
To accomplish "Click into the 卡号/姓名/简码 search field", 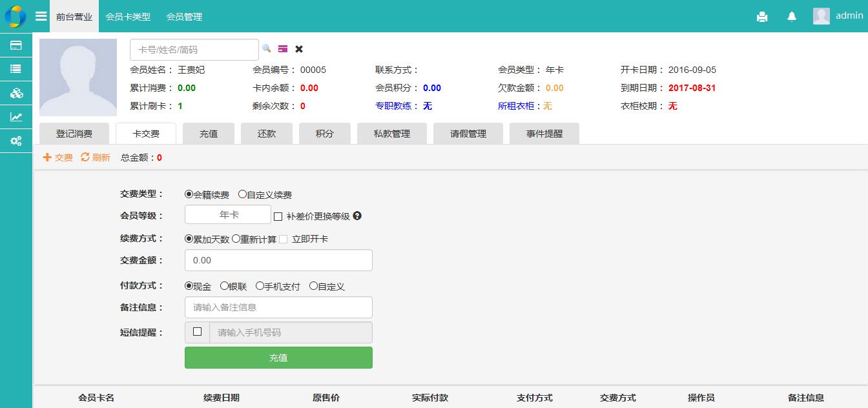I will 194,50.
